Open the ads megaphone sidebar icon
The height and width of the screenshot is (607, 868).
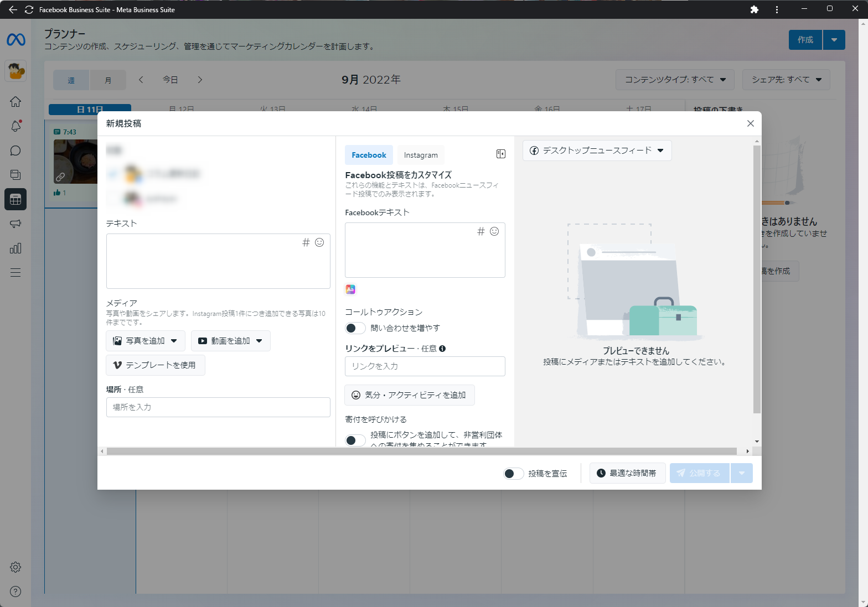[x=15, y=224]
